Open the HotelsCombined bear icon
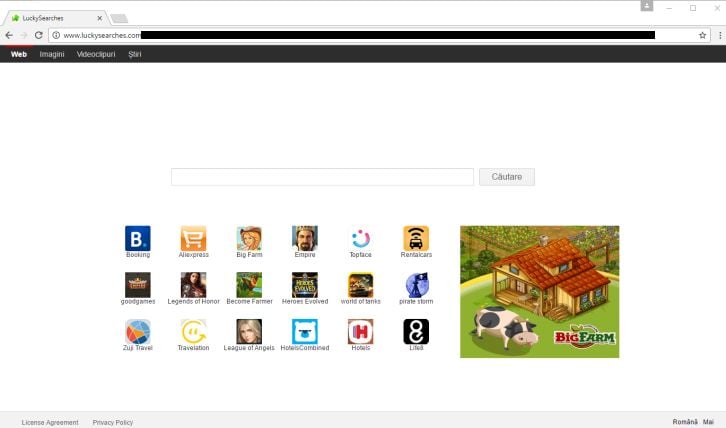 point(305,332)
